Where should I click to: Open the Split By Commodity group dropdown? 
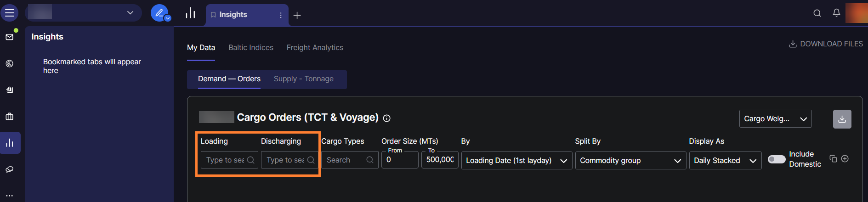click(x=630, y=160)
